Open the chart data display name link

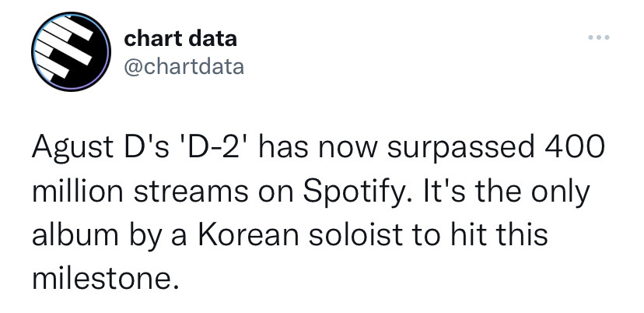tap(180, 39)
